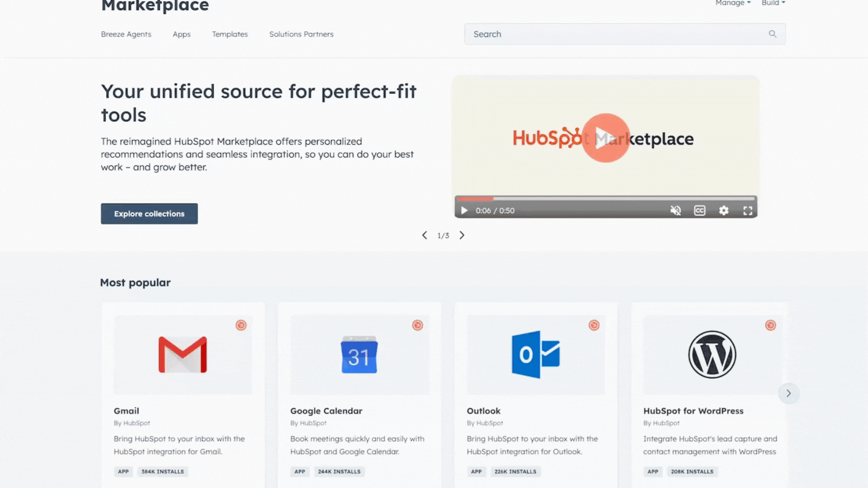Click HubSpot badge on Outlook card
Viewport: 868px width, 488px height.
(x=594, y=325)
